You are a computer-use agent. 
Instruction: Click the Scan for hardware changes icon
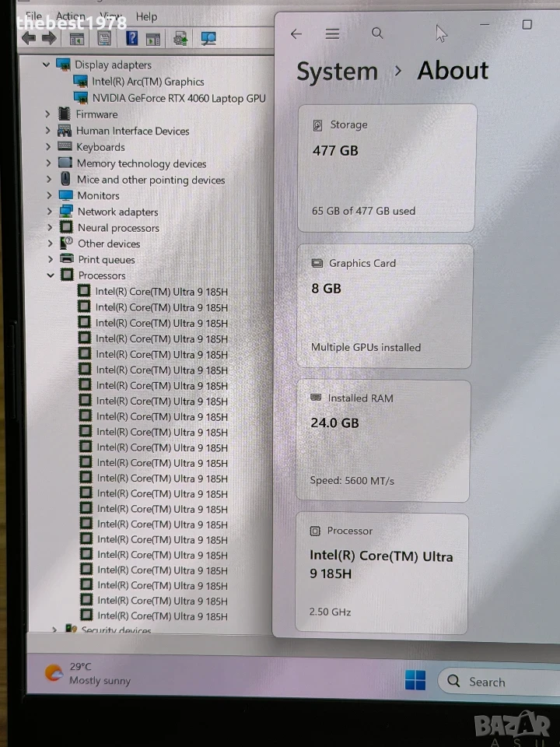(208, 39)
